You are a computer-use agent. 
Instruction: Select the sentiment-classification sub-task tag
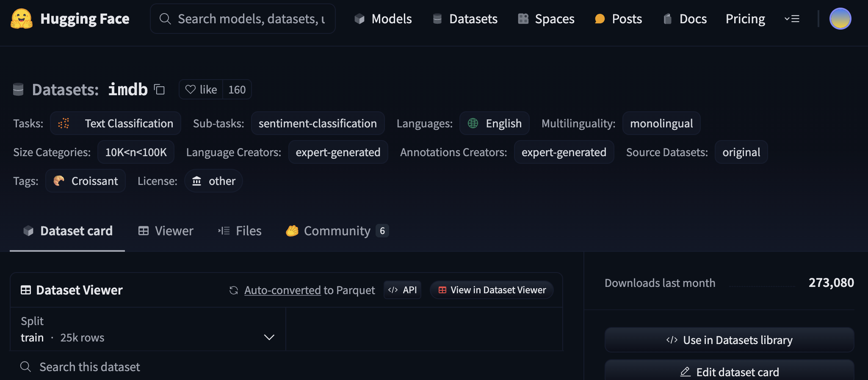(x=318, y=123)
